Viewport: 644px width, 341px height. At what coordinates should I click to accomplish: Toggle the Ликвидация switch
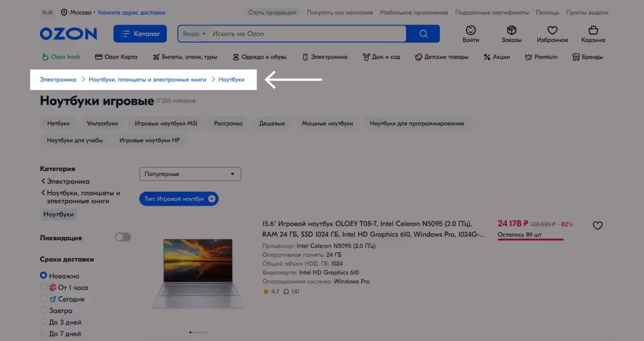123,237
